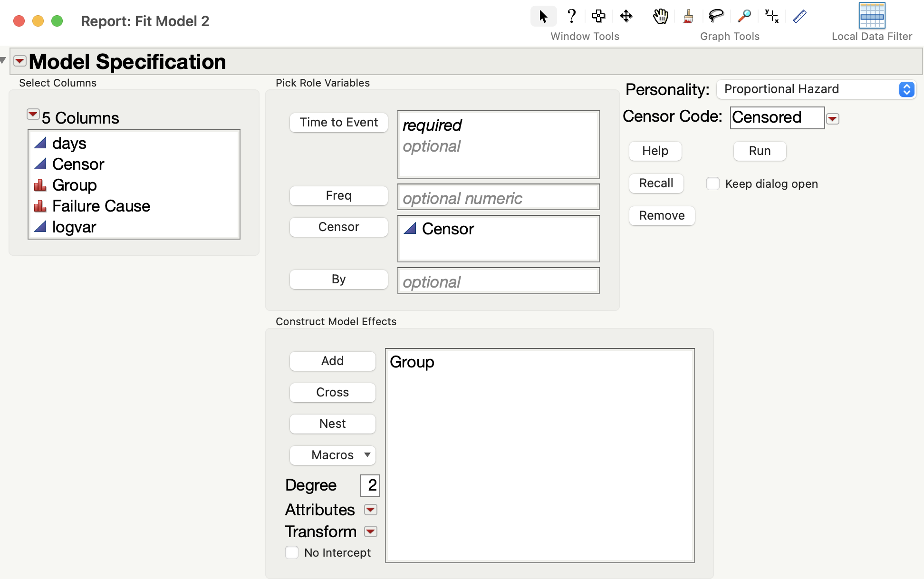Check the No Intercept option
The image size is (924, 579).
point(292,552)
